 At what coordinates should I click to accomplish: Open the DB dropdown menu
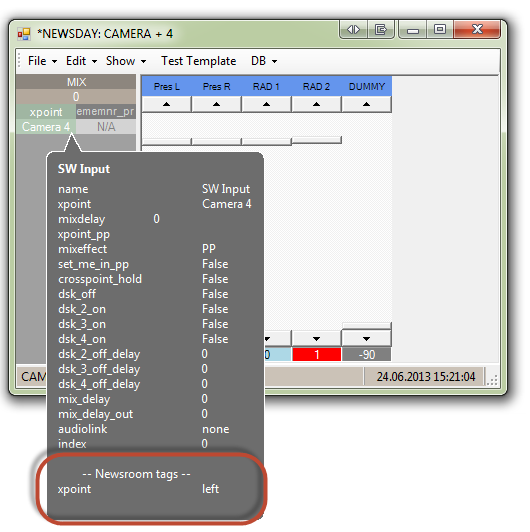264,61
